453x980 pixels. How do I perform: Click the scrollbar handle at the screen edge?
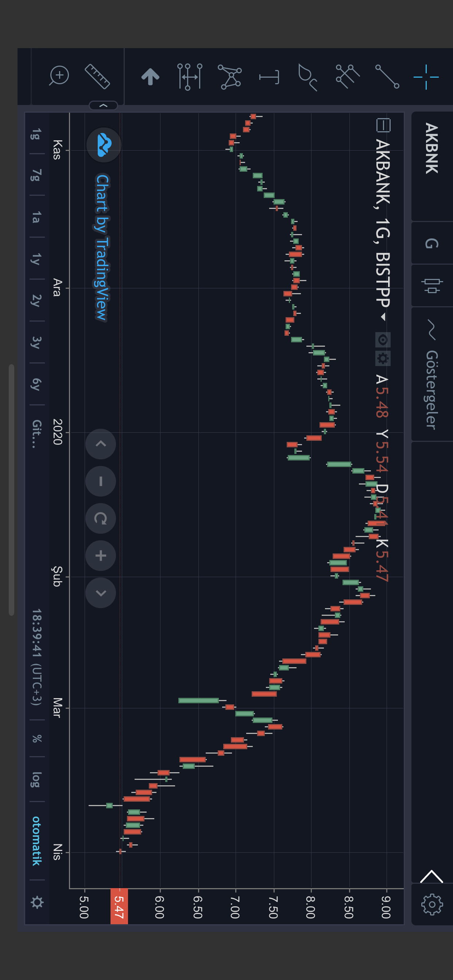pyautogui.click(x=11, y=490)
